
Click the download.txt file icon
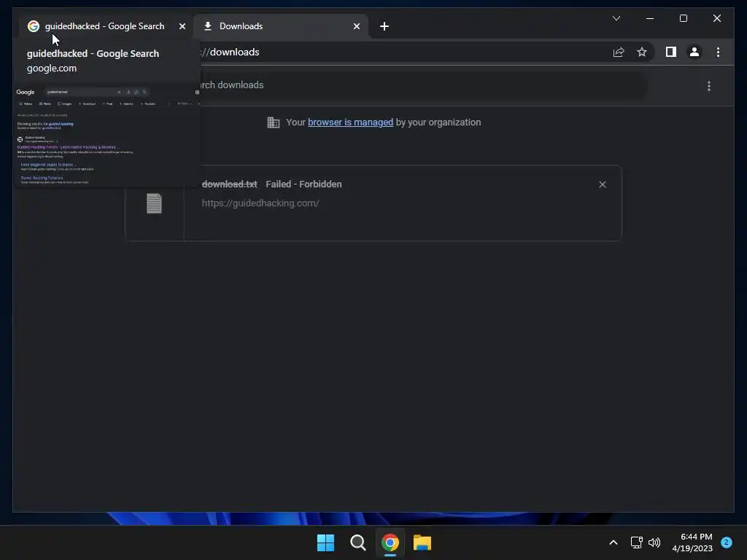154,203
